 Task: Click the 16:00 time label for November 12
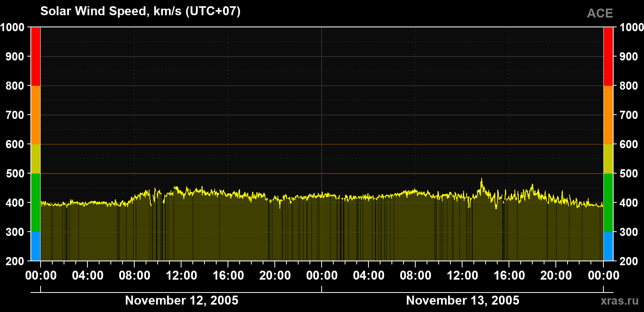click(228, 276)
